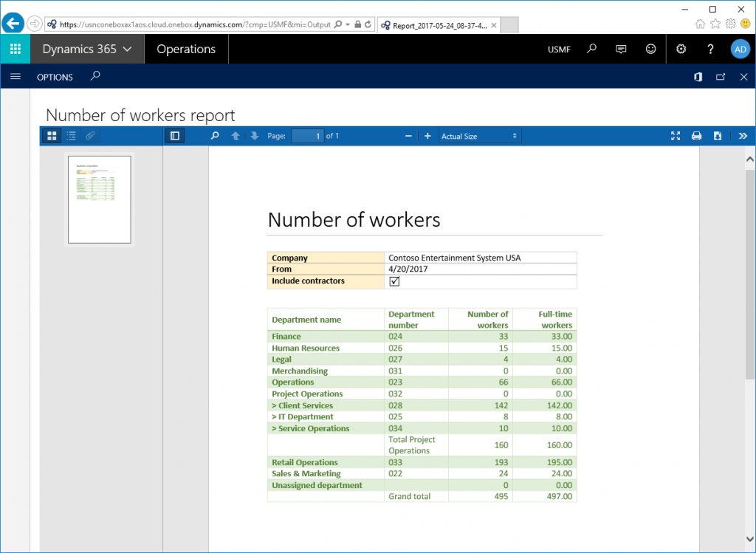Download the report using the export icon
Image resolution: width=756 pixels, height=553 pixels.
pos(718,136)
